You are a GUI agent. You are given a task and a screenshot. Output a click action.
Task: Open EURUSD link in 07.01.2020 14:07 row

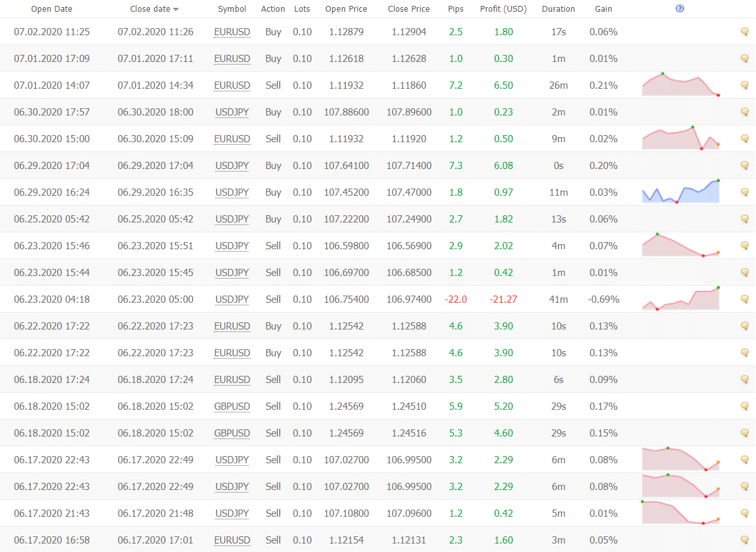point(232,85)
